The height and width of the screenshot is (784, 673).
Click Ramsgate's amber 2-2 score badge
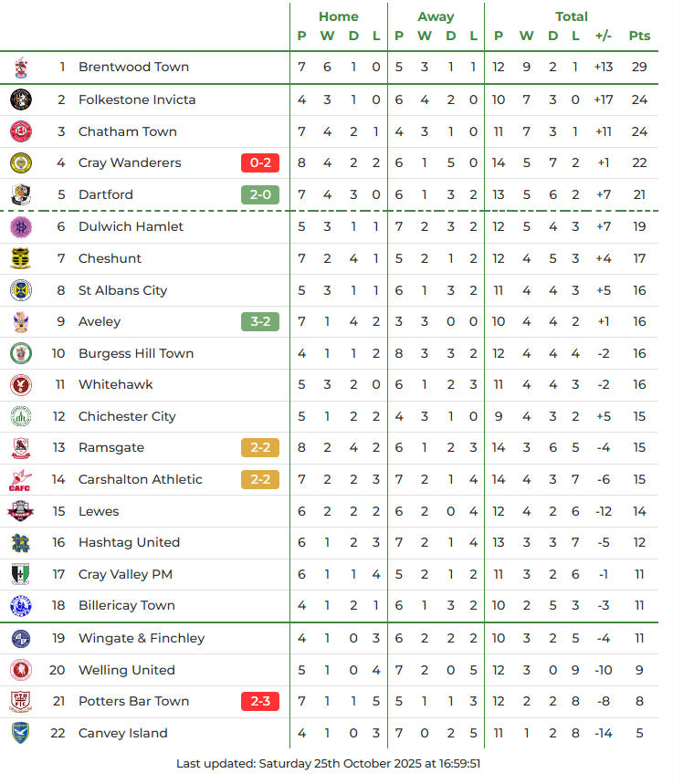tap(259, 448)
